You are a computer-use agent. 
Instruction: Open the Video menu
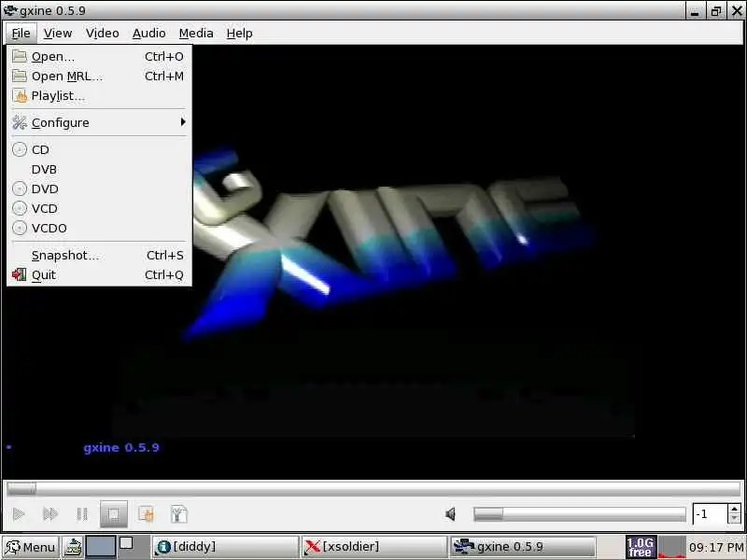coord(102,34)
